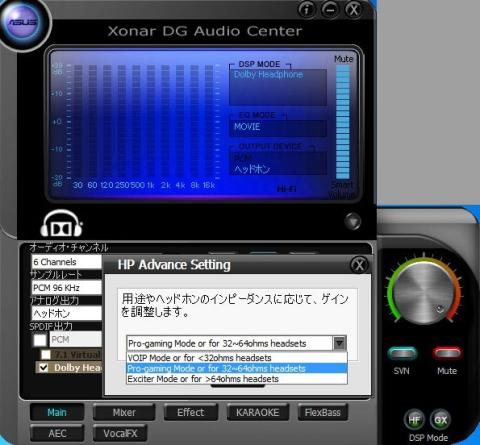Switch to the Mixer tab
The width and height of the screenshot is (480, 445).
click(x=124, y=412)
